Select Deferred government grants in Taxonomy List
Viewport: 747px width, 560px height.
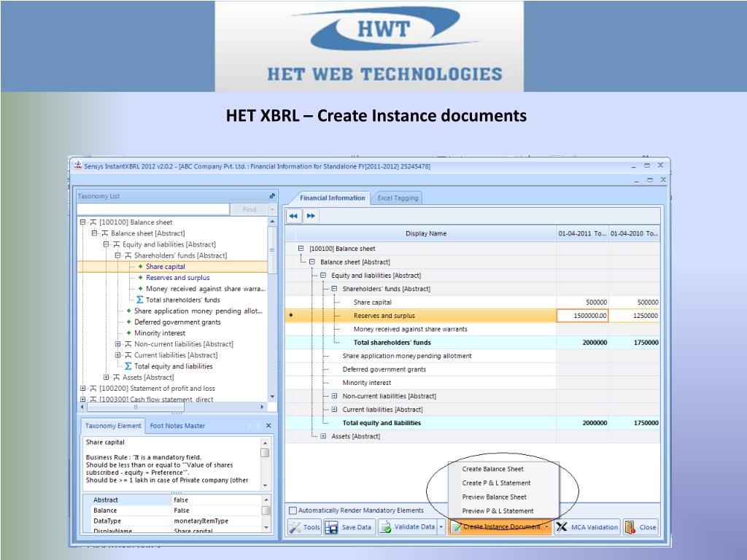pos(177,322)
